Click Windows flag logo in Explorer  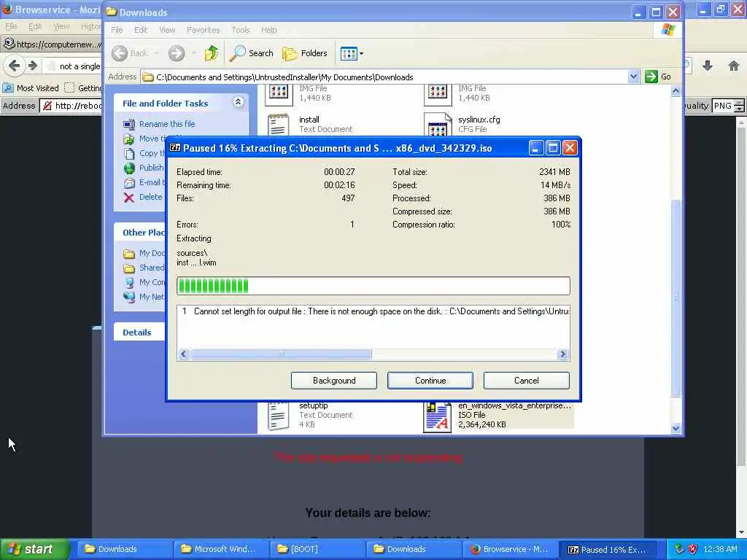[x=667, y=30]
